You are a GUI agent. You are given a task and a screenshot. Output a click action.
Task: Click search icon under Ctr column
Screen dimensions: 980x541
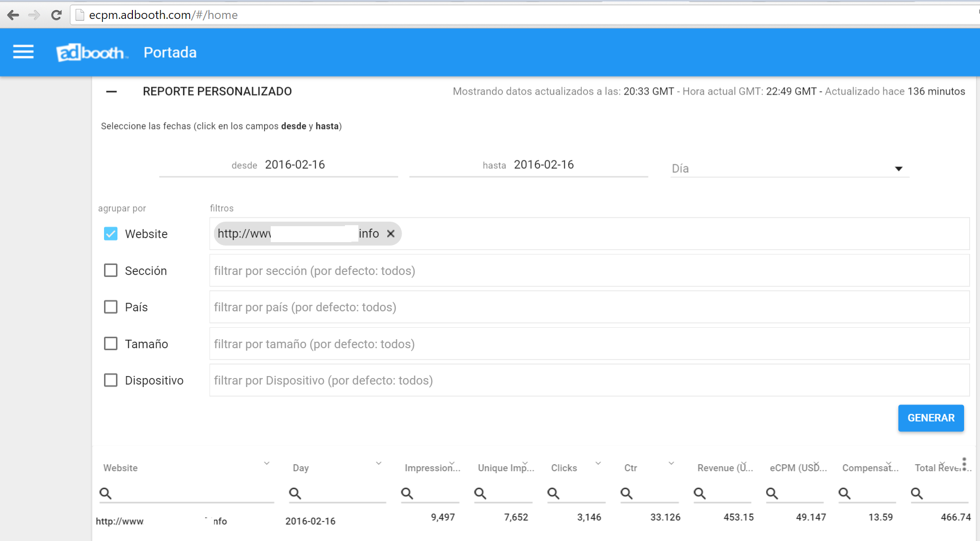627,493
